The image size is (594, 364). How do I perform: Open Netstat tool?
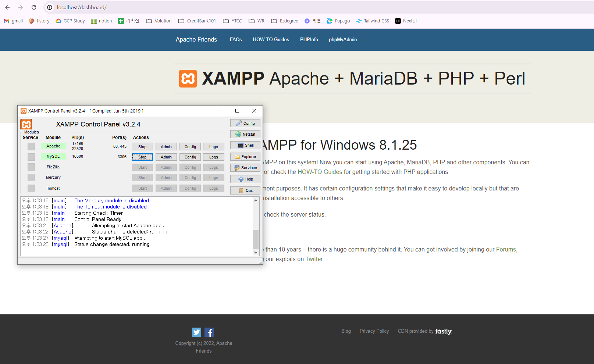click(x=245, y=134)
